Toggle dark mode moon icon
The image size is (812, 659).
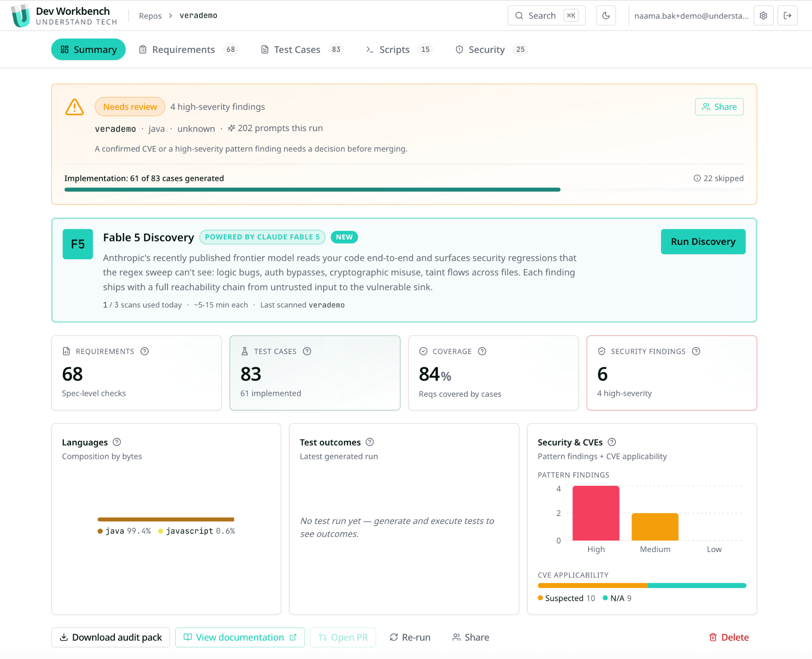coord(606,16)
